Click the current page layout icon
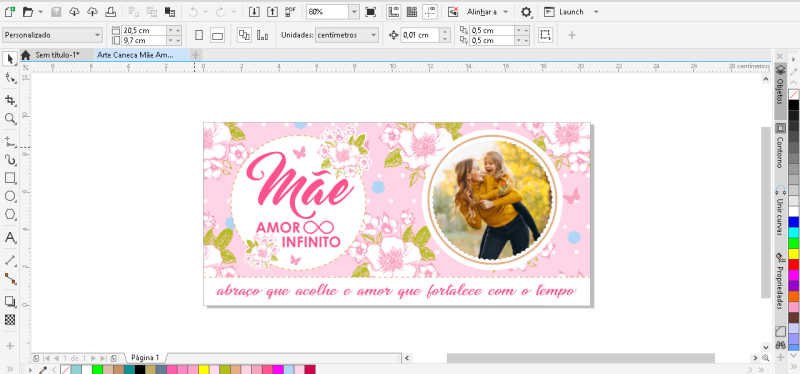800x374 pixels. coord(262,35)
